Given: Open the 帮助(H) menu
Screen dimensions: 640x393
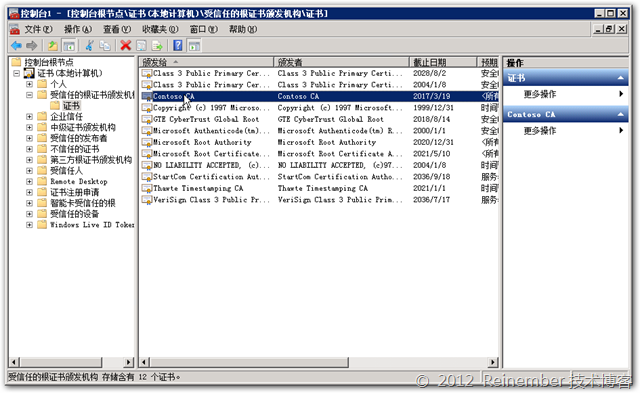Looking at the screenshot, I should click(x=243, y=29).
